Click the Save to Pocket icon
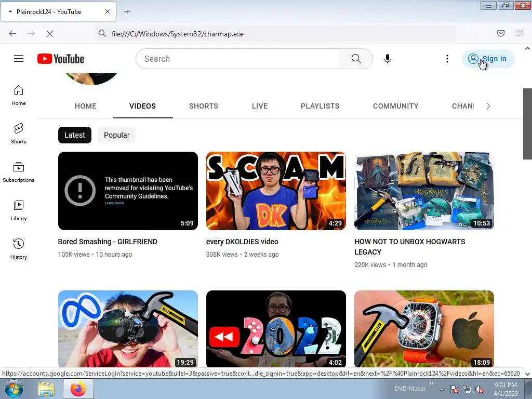 501,33
